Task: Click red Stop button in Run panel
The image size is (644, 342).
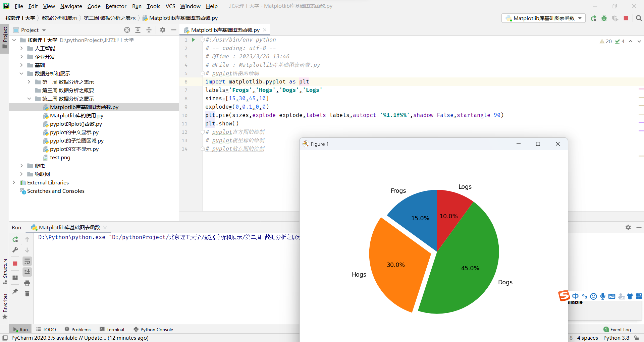Action: 15,264
